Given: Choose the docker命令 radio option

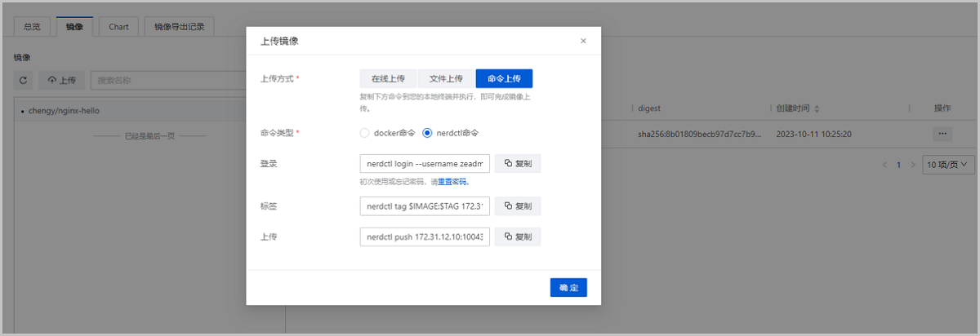Looking at the screenshot, I should pos(387,132).
